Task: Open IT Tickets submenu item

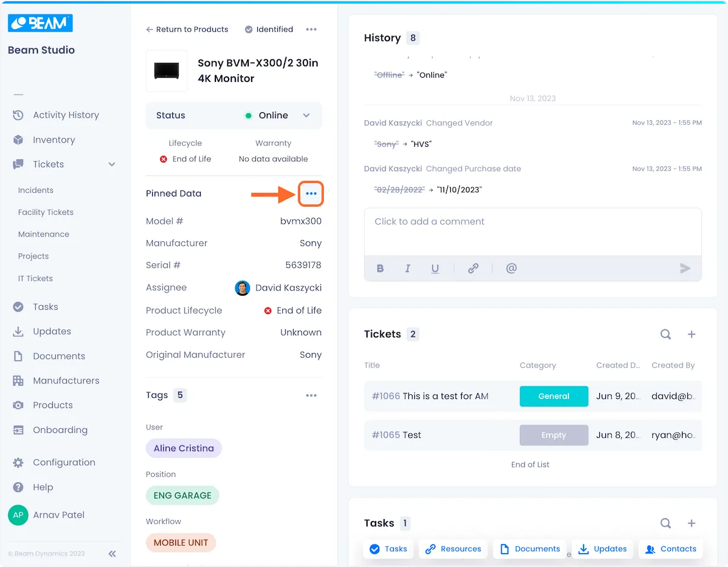Action: point(35,278)
